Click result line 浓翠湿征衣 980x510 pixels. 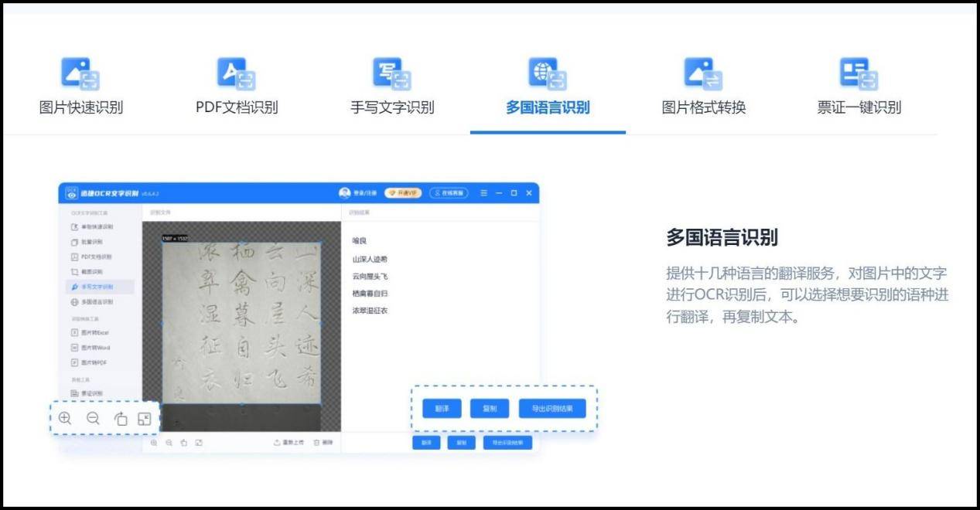[370, 311]
